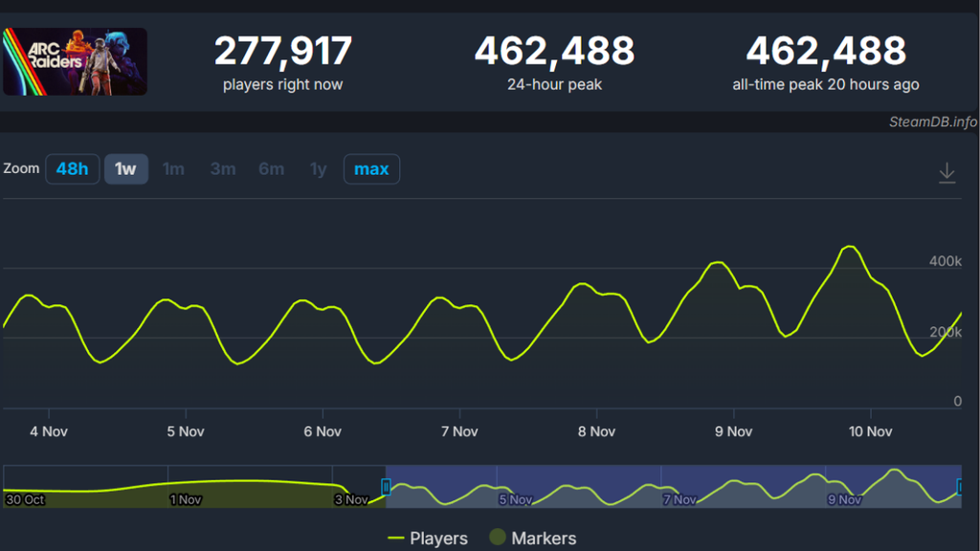980x551 pixels.
Task: Toggle the Markers series in legend
Action: [x=533, y=539]
